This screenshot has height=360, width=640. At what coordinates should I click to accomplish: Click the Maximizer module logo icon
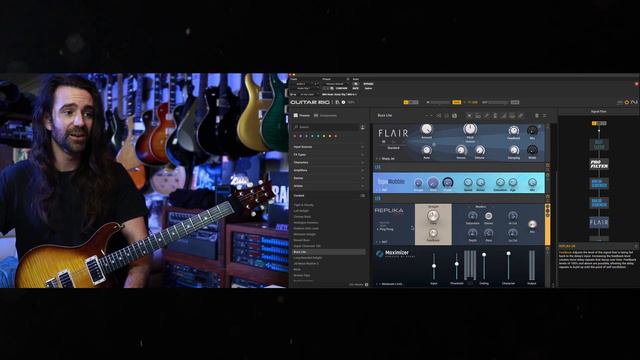click(x=380, y=254)
